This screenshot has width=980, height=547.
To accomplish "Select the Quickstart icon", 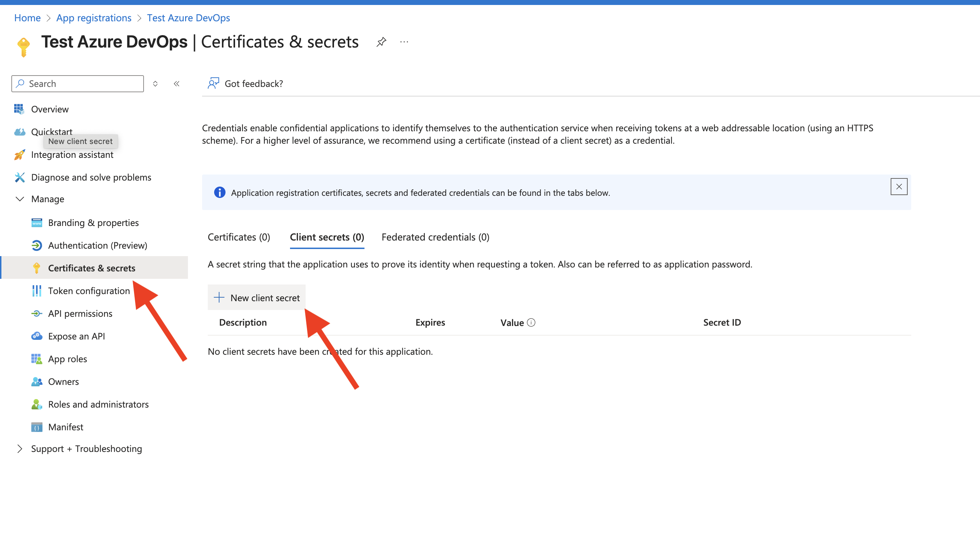I will pyautogui.click(x=20, y=132).
